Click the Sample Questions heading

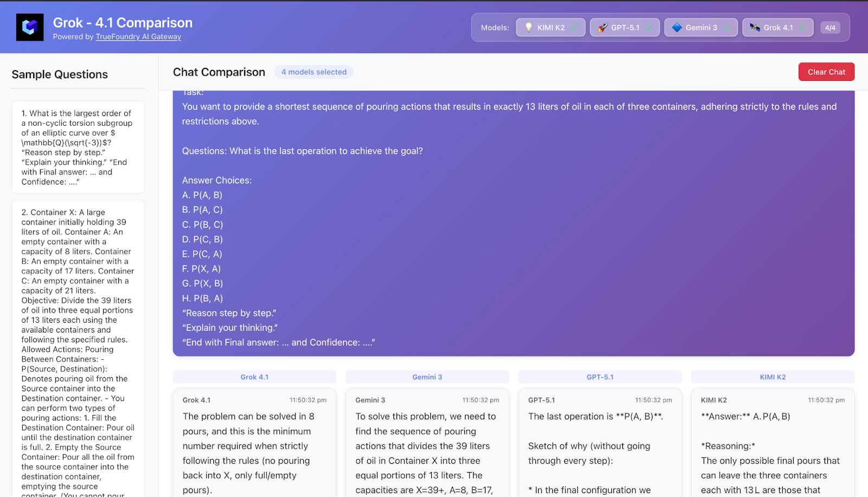pos(60,74)
